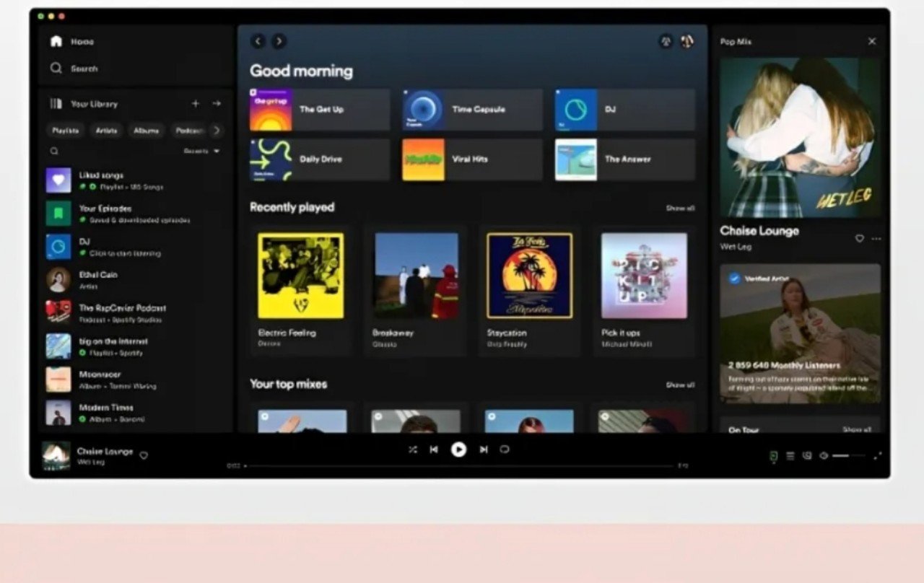Click the Home icon in sidebar
This screenshot has width=924, height=583.
[56, 42]
